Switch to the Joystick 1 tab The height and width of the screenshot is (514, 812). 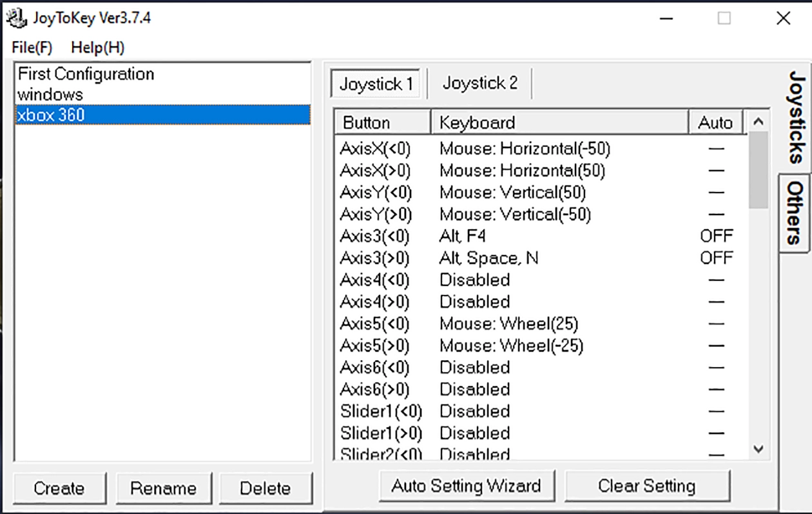pos(376,84)
